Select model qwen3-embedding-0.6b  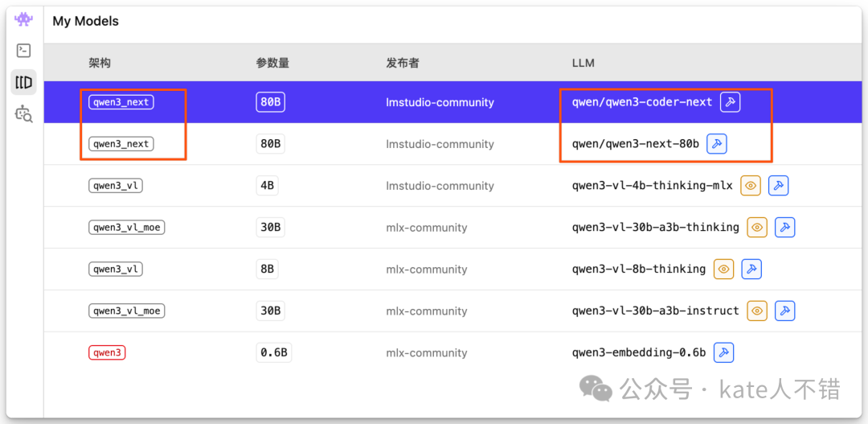pos(639,352)
